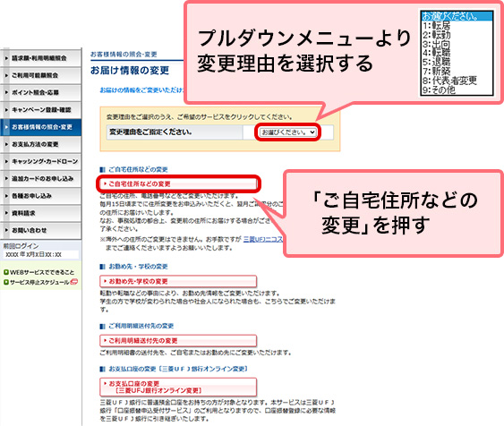Click the お客様情報の照会・変更 breadcrumb text
The height and width of the screenshot is (426, 504).
click(x=124, y=55)
